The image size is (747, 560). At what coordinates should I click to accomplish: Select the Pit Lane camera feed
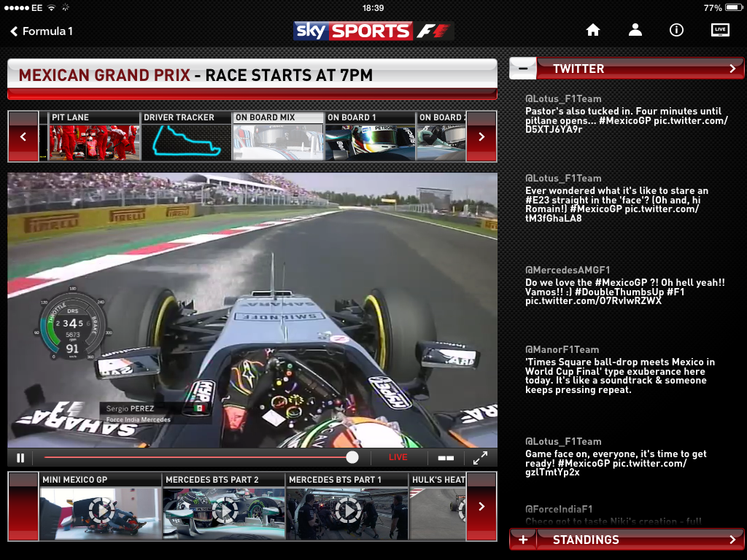(x=94, y=136)
